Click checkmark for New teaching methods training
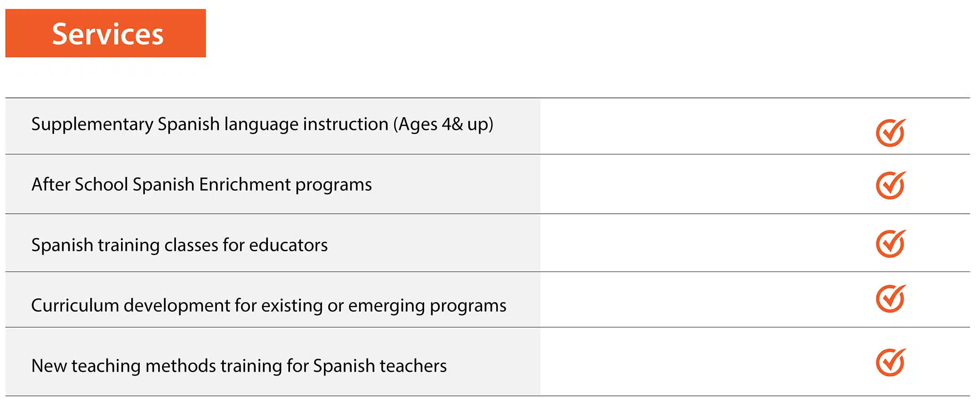 (890, 362)
